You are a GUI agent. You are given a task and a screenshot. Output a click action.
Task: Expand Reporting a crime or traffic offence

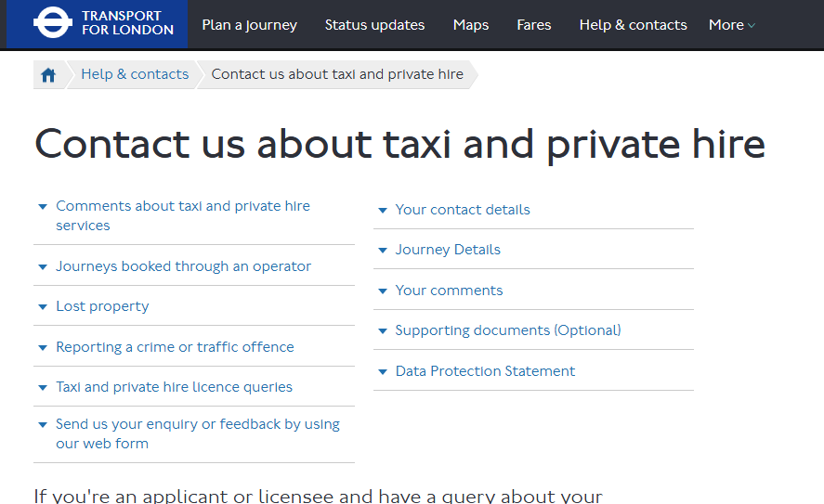194,347
